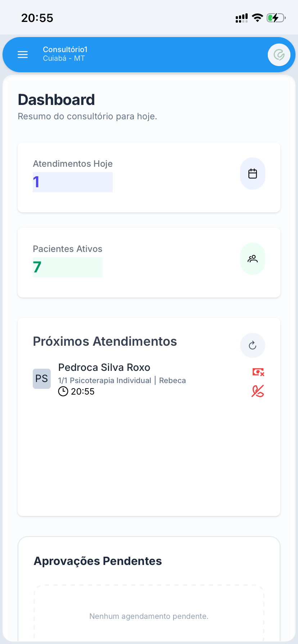298x644 pixels.
Task: Click the calendar icon on Atendimentos Hoje
Action: 253,174
